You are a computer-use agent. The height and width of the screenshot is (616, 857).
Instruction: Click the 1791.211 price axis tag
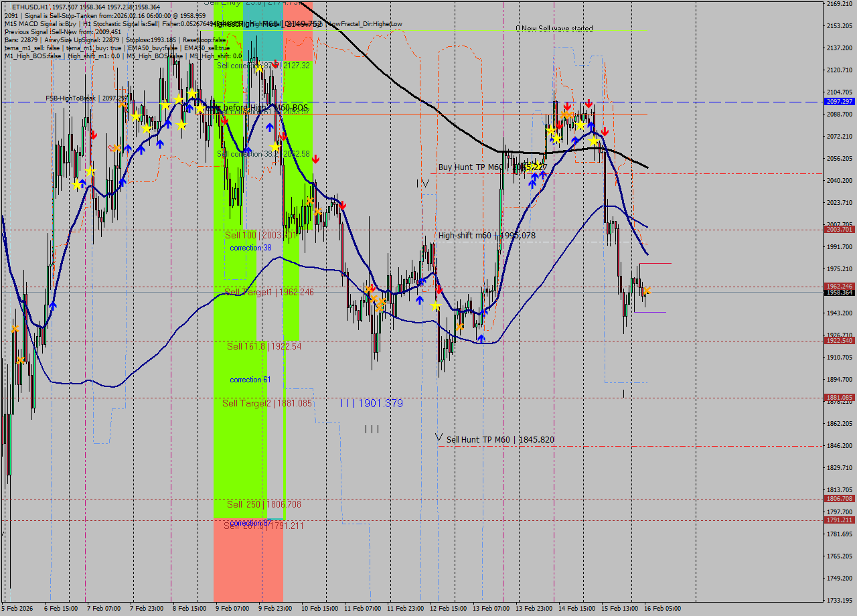tap(839, 520)
